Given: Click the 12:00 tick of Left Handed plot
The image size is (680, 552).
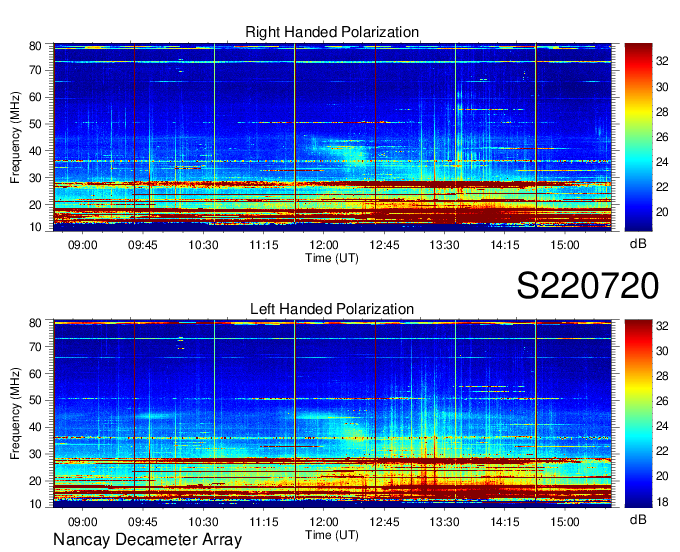Looking at the screenshot, I should coord(324,522).
